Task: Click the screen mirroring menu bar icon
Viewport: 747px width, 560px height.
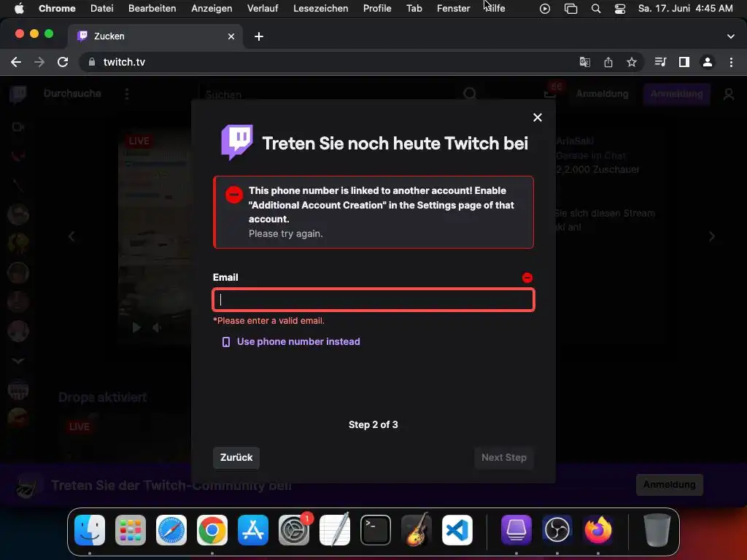Action: pyautogui.click(x=570, y=9)
